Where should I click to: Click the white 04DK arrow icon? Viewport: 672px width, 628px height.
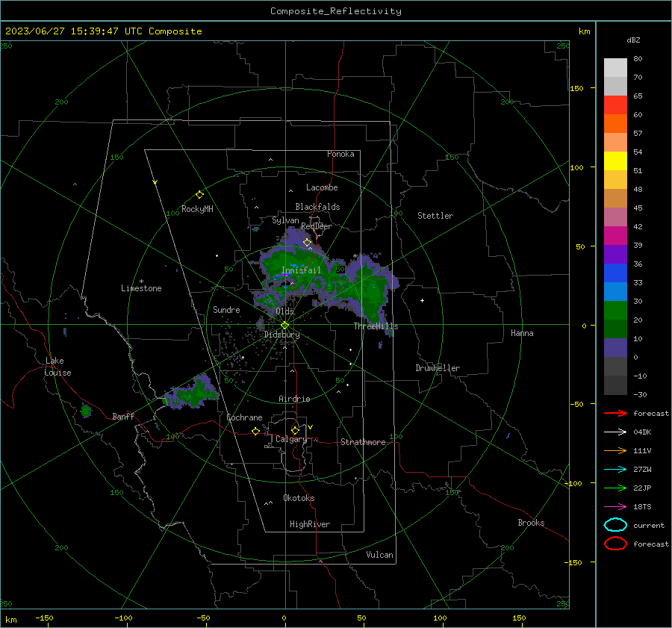pos(615,432)
